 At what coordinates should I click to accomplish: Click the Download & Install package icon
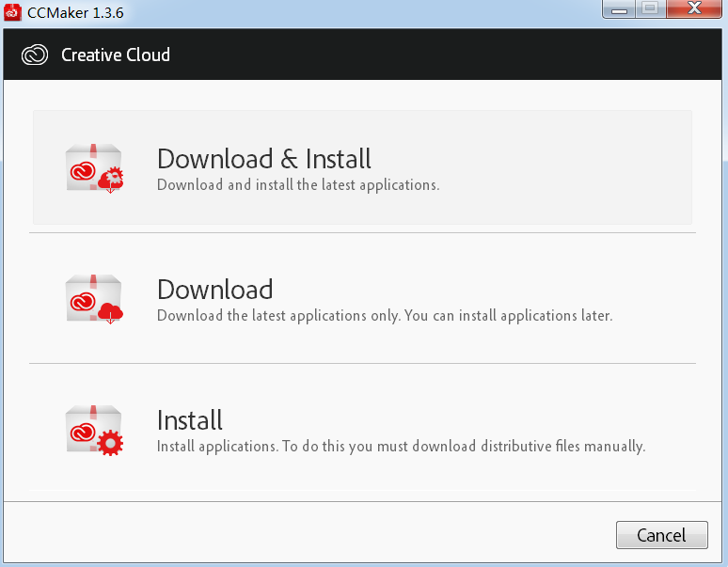pyautogui.click(x=94, y=168)
